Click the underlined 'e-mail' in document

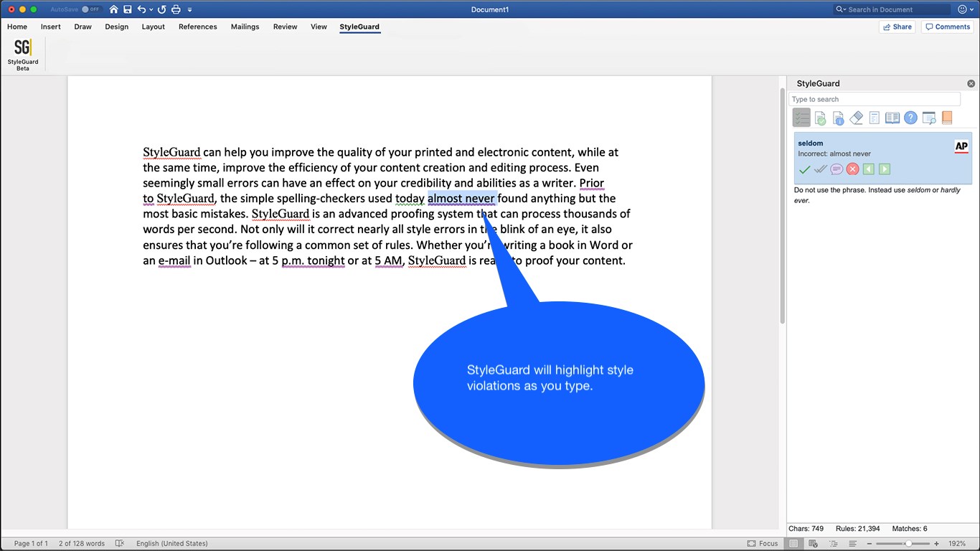coord(175,260)
